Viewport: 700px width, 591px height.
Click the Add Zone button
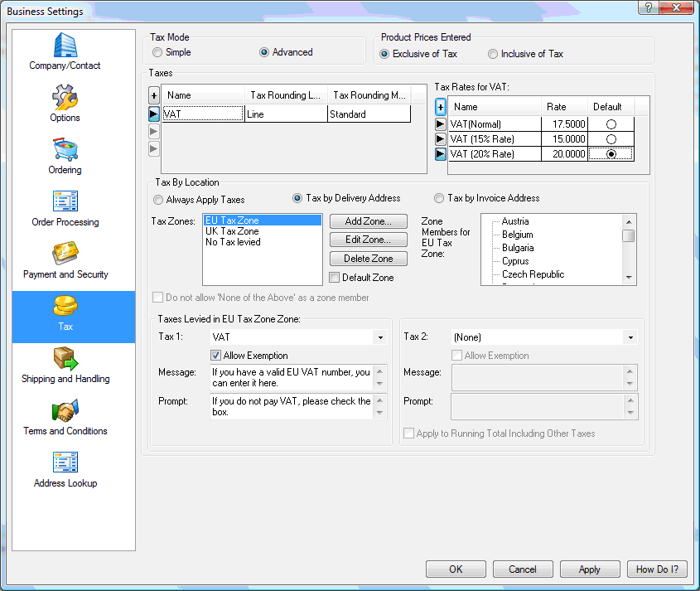pyautogui.click(x=369, y=221)
